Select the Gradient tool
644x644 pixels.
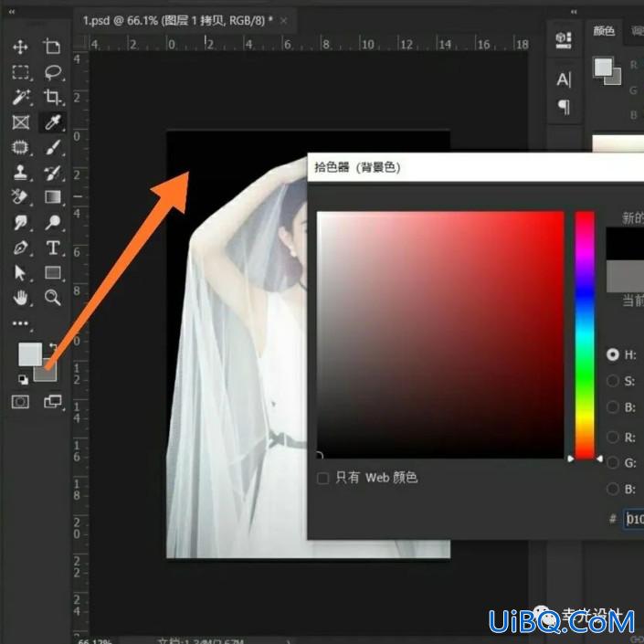pyautogui.click(x=53, y=197)
